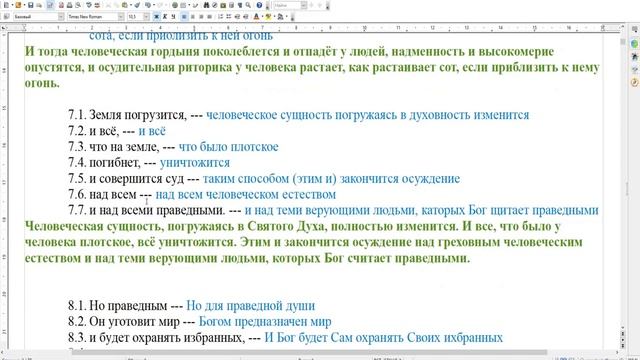
Task: Apply the paragraph background color
Action: (280, 16)
